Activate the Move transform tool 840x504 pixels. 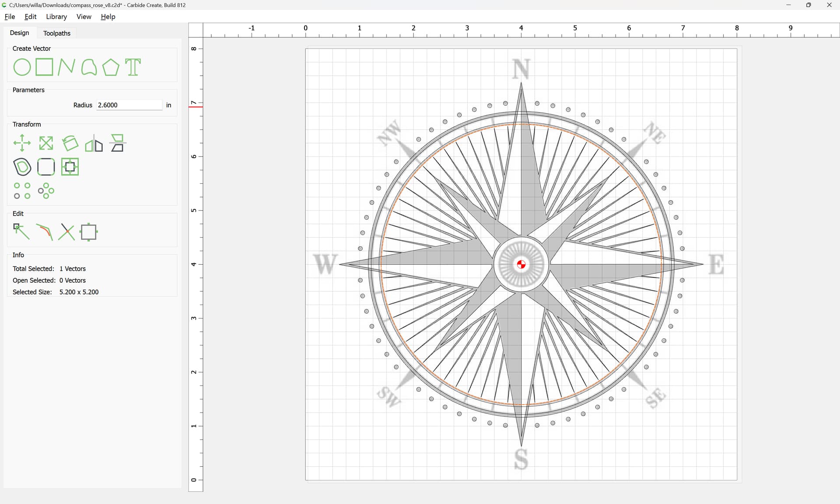pos(22,143)
